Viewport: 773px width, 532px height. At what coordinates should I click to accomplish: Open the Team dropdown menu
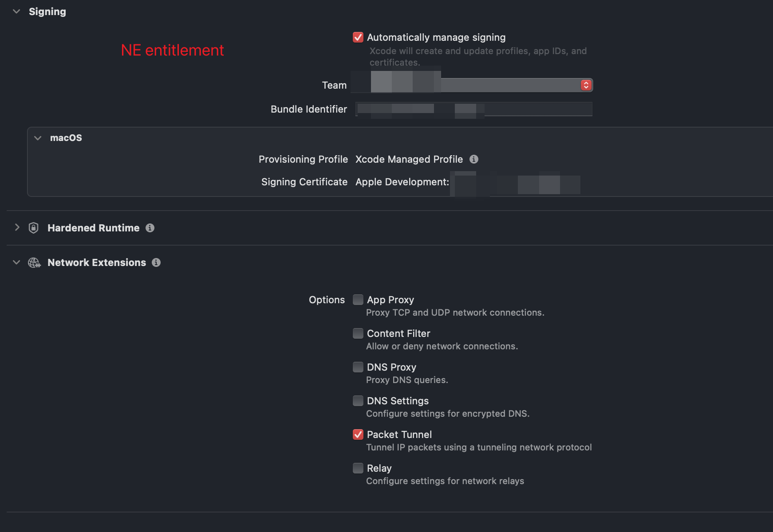pos(586,85)
